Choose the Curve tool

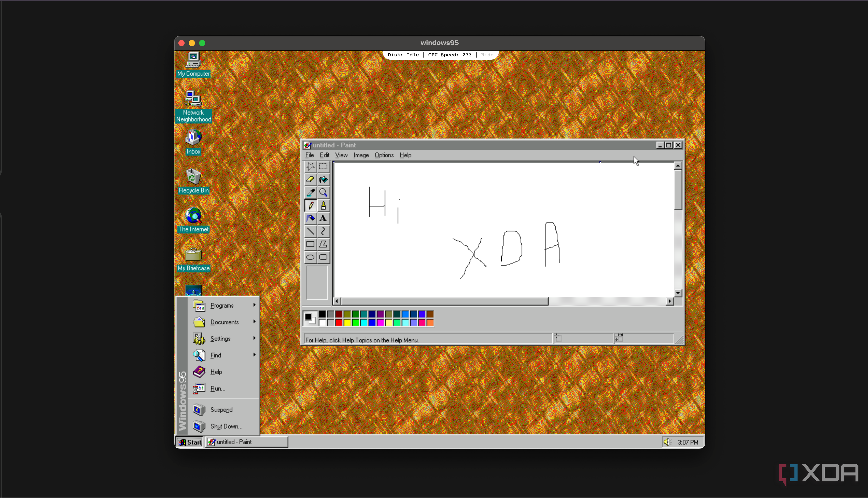click(323, 231)
